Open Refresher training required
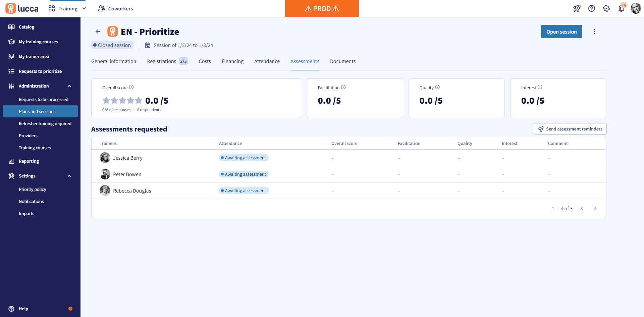 45,123
